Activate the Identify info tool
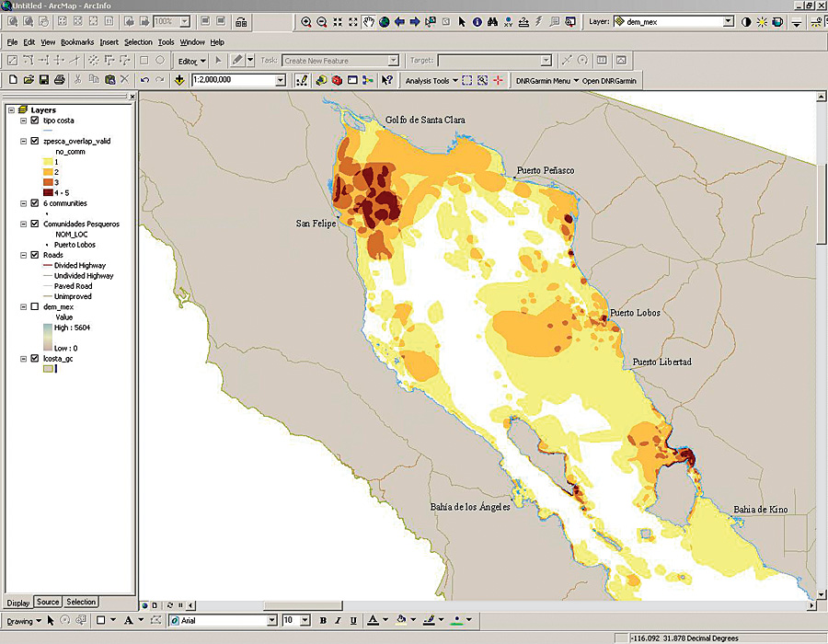Image resolution: width=828 pixels, height=644 pixels. click(x=477, y=21)
